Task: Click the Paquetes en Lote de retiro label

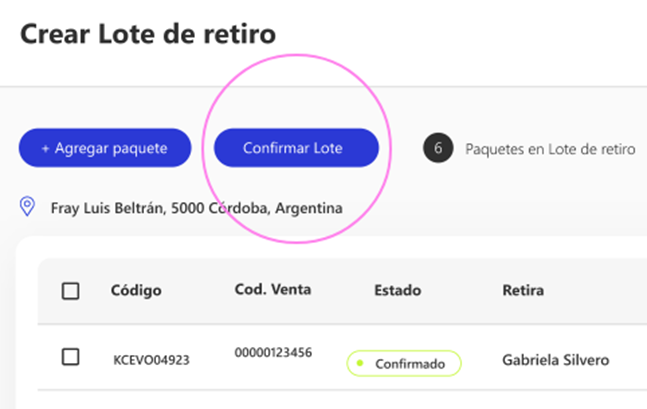Action: pos(550,149)
